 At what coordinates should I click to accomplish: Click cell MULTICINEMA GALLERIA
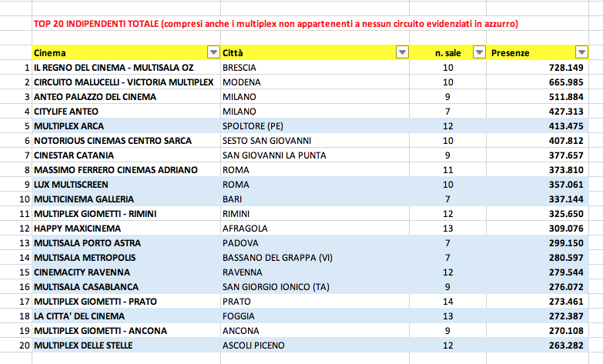click(126, 199)
